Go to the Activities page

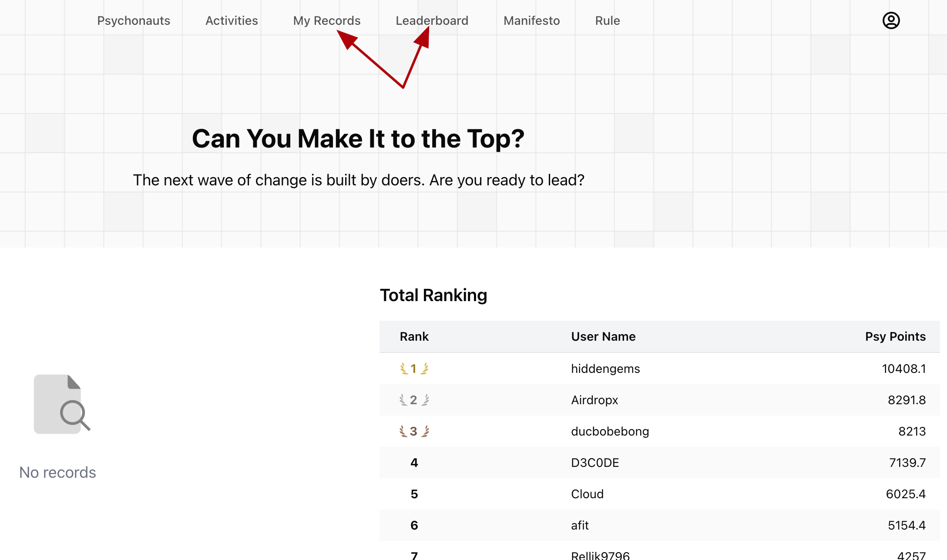tap(232, 20)
